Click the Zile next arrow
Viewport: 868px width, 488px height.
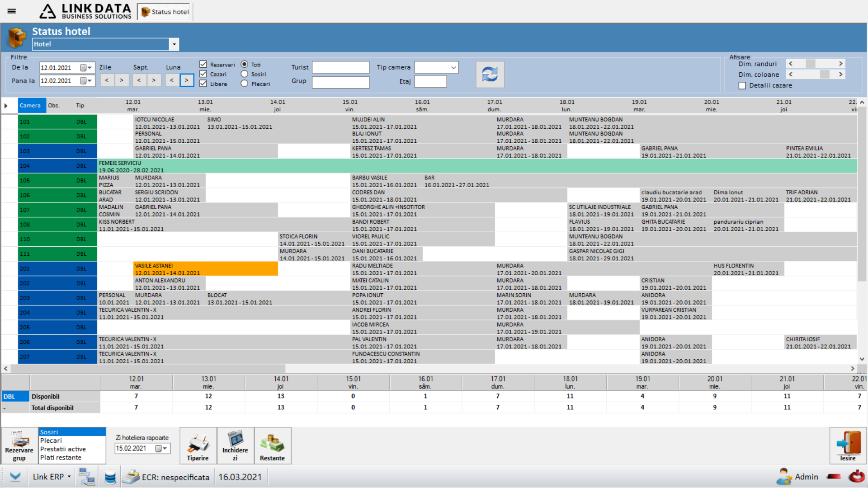point(121,80)
